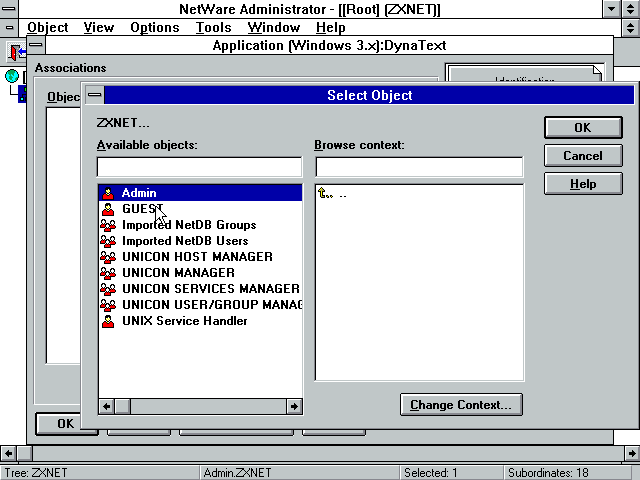The height and width of the screenshot is (480, 640).
Task: Click Tree: ZXNET status bar entry
Action: point(36,473)
